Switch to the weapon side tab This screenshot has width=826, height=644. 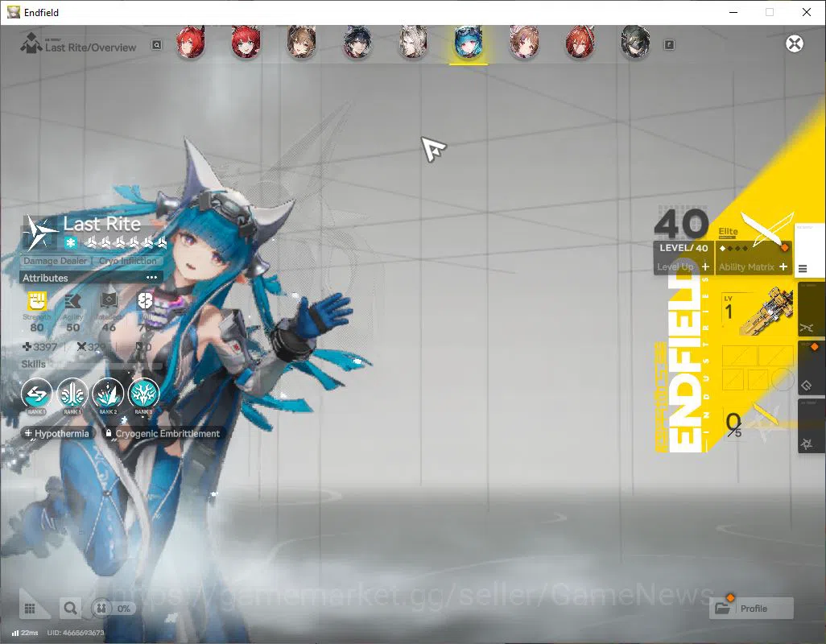pos(811,311)
